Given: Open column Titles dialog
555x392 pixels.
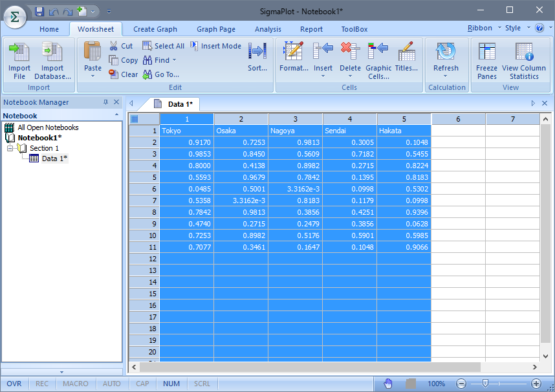Looking at the screenshot, I should click(x=406, y=58).
